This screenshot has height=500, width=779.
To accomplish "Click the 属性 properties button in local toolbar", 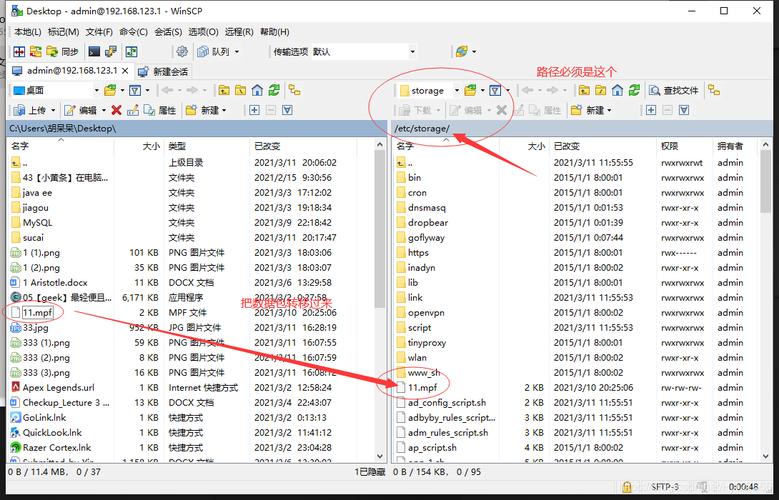I will point(160,110).
